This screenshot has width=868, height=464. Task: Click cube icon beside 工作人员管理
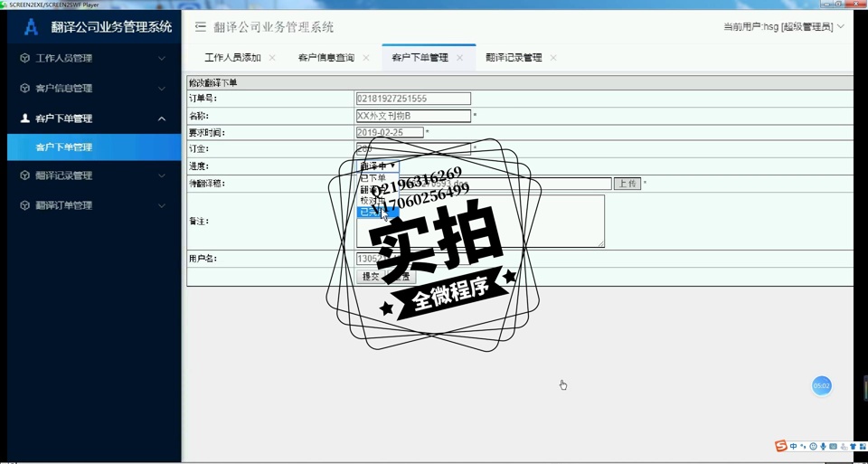24,58
